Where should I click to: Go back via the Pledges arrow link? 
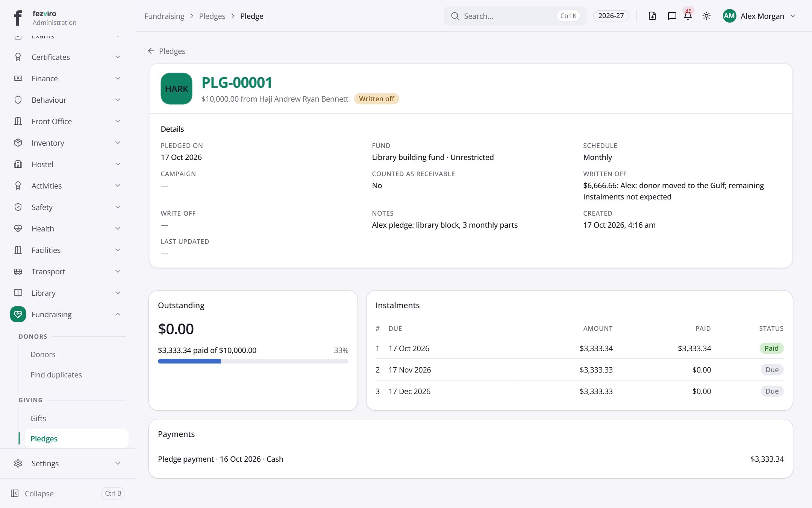(x=167, y=51)
